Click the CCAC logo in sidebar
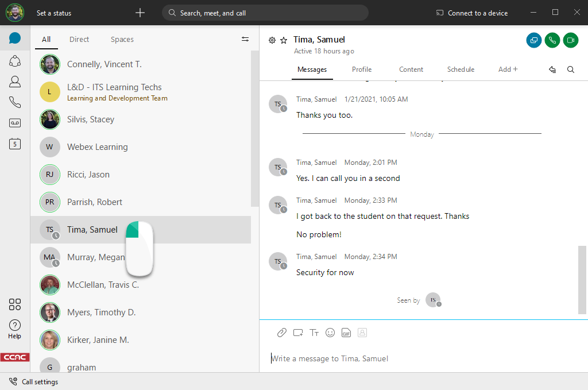This screenshot has height=390, width=588. click(14, 357)
